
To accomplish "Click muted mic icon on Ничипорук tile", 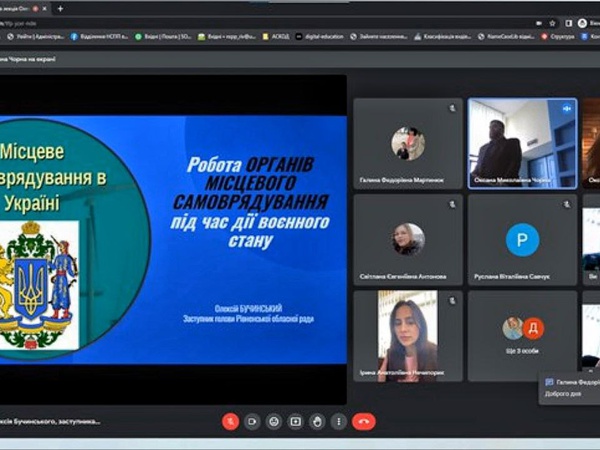I will tap(452, 301).
